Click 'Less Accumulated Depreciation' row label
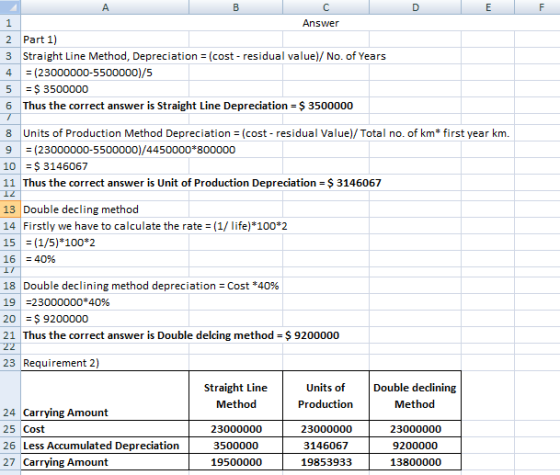This screenshot has height=475, width=560. point(101,445)
